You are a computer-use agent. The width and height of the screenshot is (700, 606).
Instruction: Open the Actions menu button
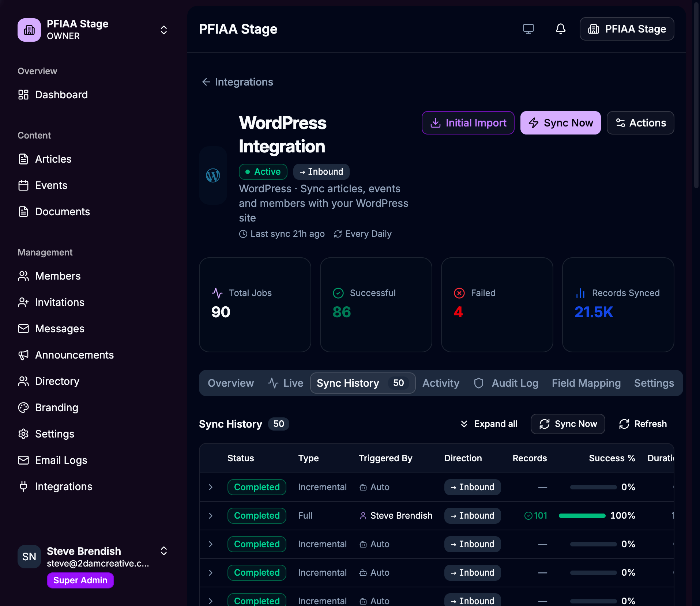[640, 123]
